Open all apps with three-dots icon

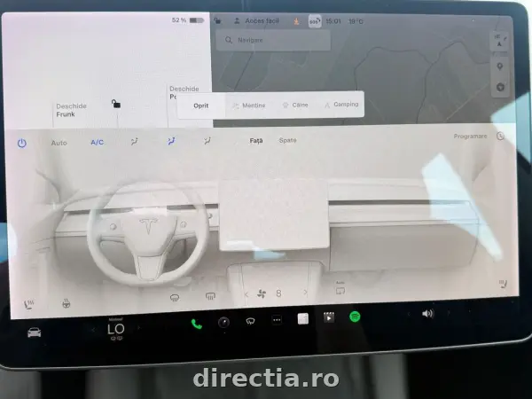(x=277, y=319)
